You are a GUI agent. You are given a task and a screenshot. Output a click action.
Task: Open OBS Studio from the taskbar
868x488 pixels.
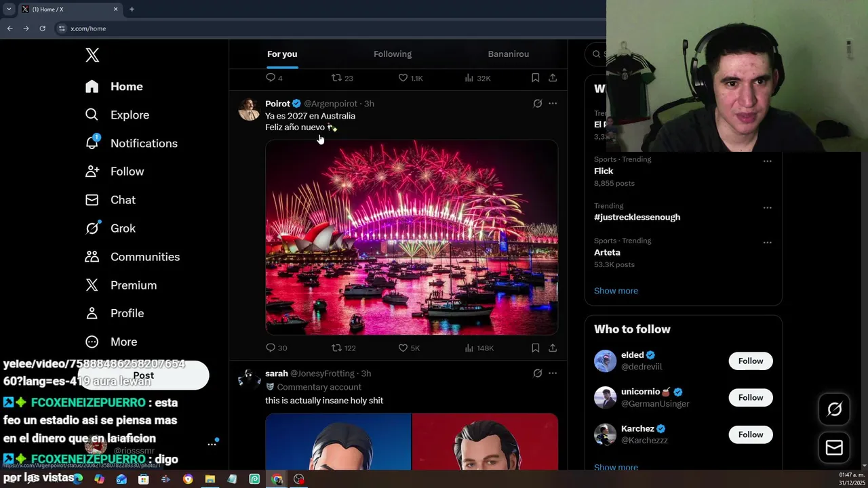click(299, 479)
